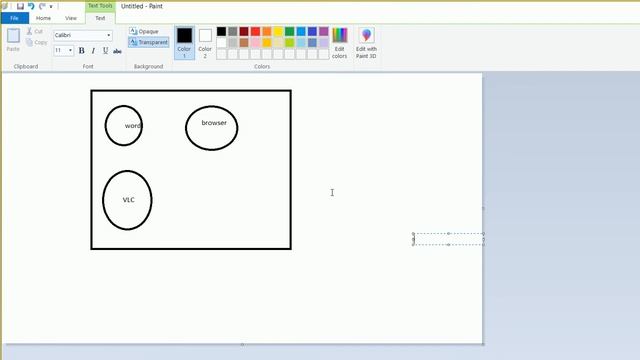Screen dimensions: 640x360
Task: Pick the orange palette swatch
Action: pyautogui.click(x=267, y=31)
